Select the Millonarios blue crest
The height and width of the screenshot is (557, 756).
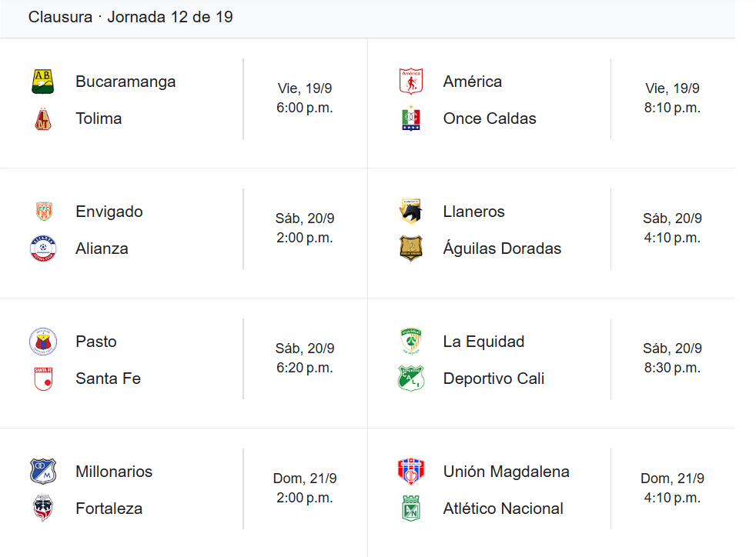43,472
